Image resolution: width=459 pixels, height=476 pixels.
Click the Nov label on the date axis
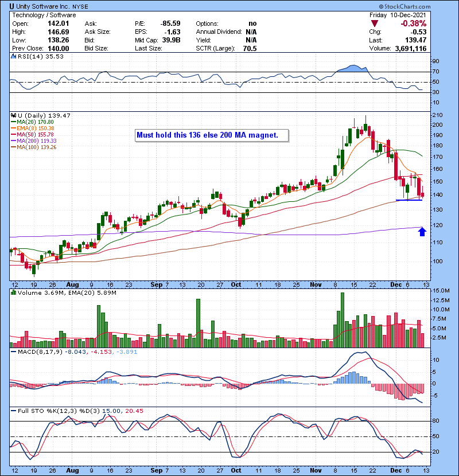pos(315,284)
